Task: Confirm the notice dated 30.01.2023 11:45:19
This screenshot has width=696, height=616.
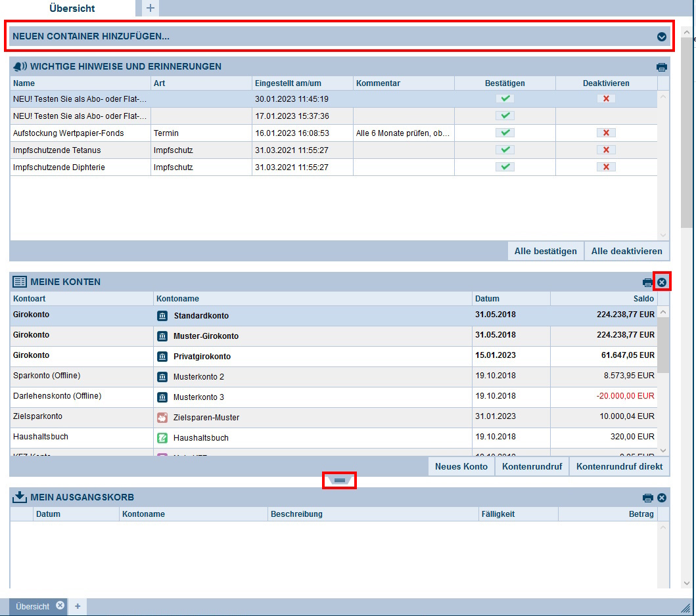Action: (x=505, y=99)
